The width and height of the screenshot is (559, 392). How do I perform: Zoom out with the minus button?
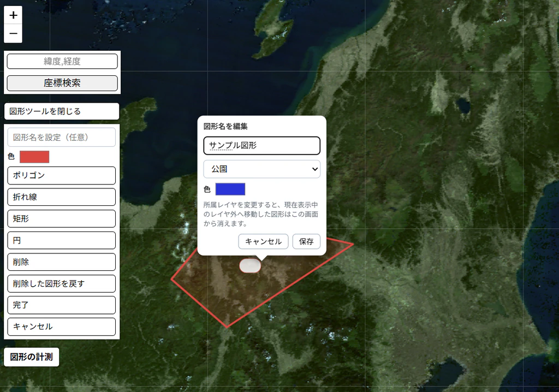click(13, 33)
